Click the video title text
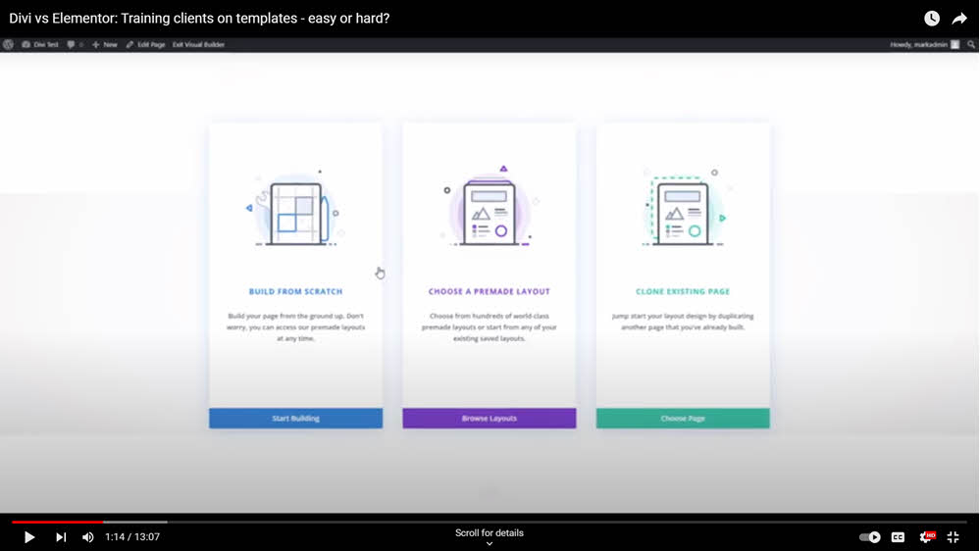Screen dimensions: 980x551 click(x=199, y=18)
